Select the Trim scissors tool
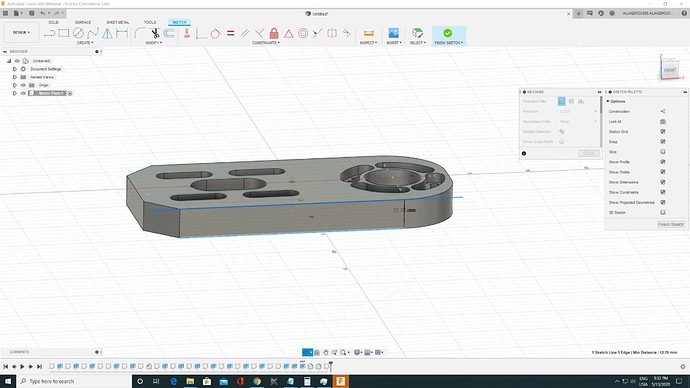 click(154, 33)
